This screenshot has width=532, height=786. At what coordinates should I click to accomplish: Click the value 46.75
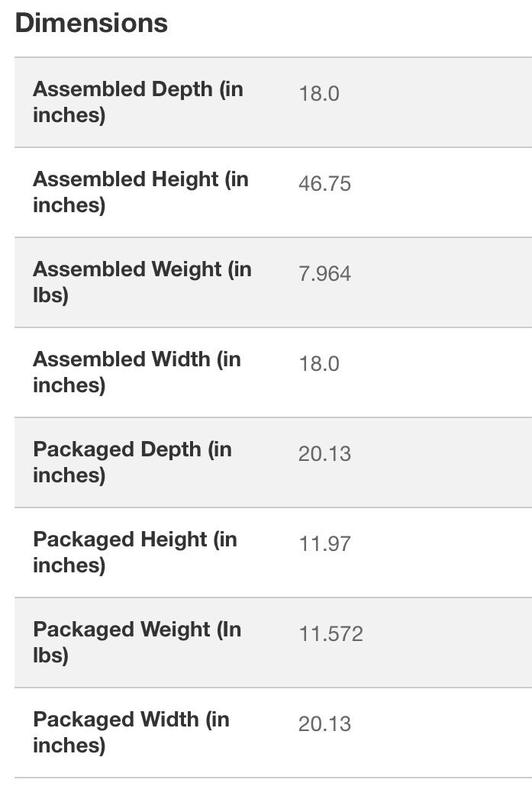[324, 184]
